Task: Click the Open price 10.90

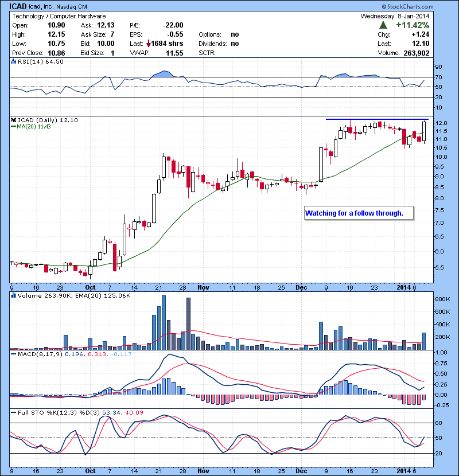Action: click(x=56, y=25)
